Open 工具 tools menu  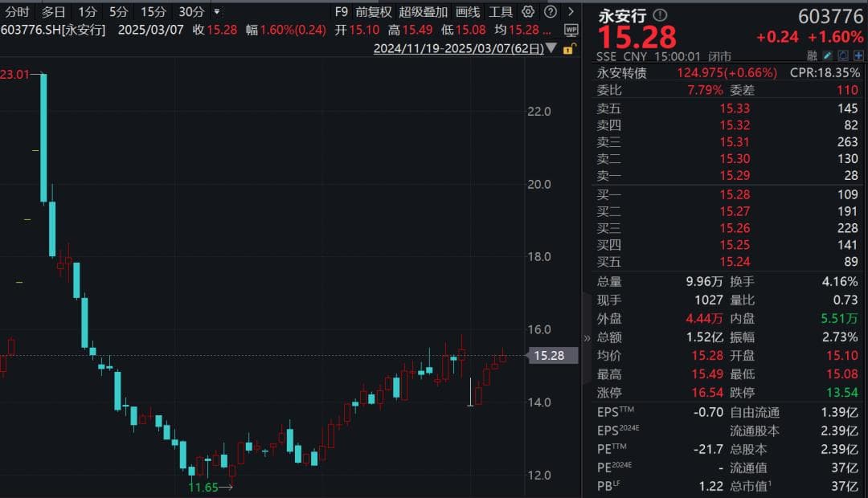pos(501,11)
